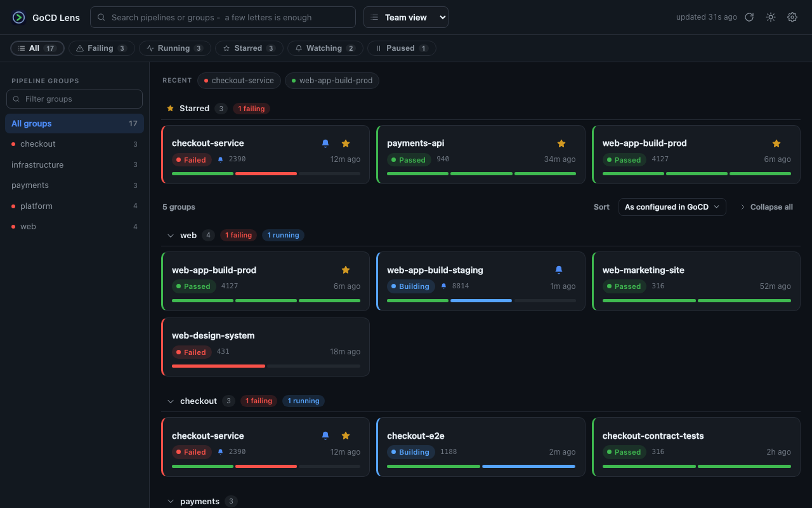812x508 pixels.
Task: Refresh the dashboard with the reload icon
Action: [x=749, y=17]
